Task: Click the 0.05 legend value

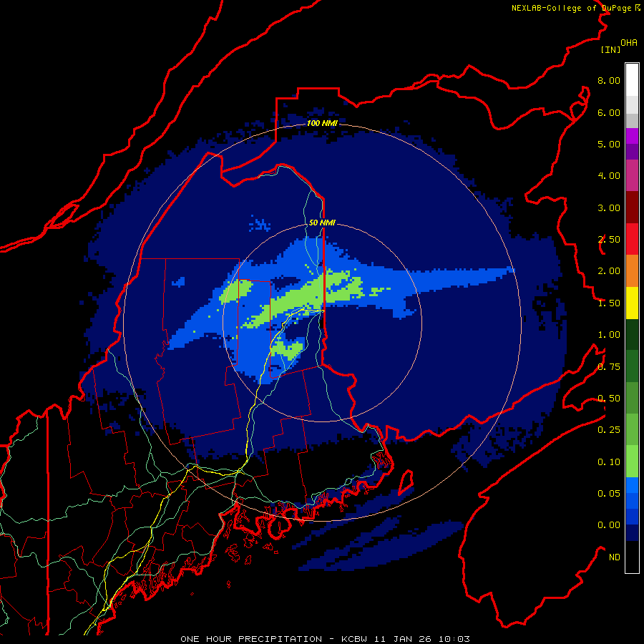Action: [609, 494]
